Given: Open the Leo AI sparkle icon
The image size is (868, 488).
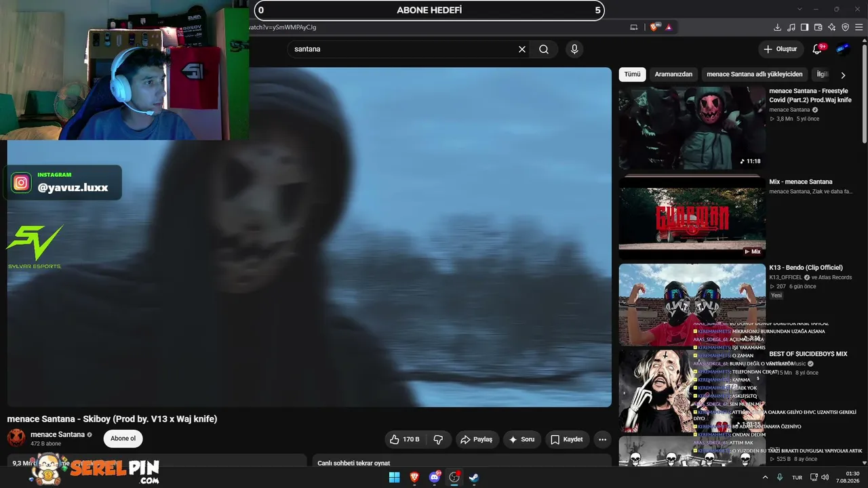Looking at the screenshot, I should 832,27.
